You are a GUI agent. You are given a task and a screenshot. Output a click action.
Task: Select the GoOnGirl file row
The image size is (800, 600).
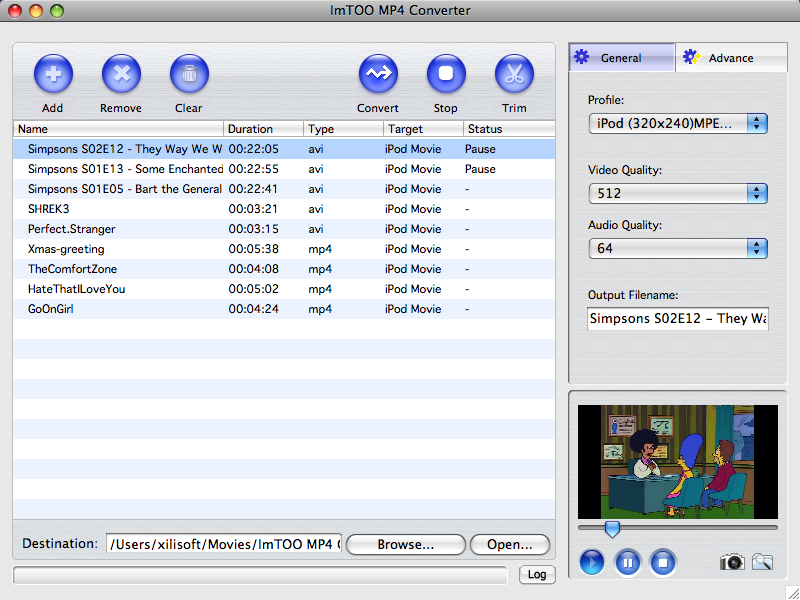click(284, 309)
